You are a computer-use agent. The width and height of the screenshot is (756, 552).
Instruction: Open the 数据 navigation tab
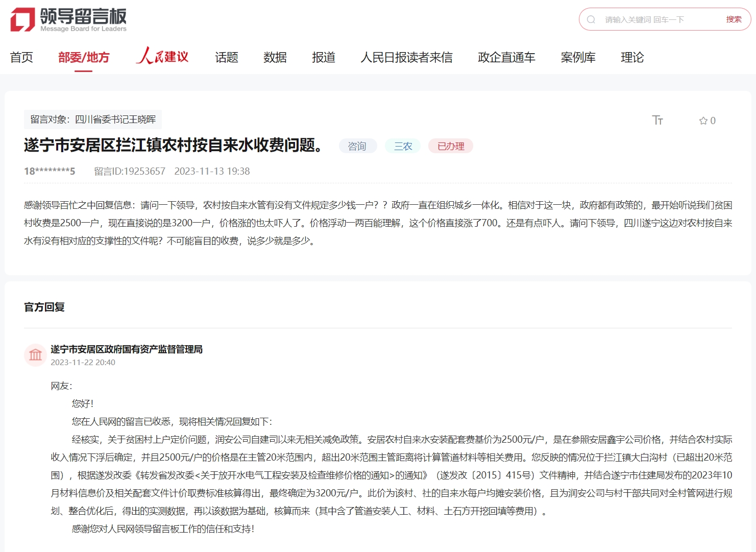pos(275,57)
